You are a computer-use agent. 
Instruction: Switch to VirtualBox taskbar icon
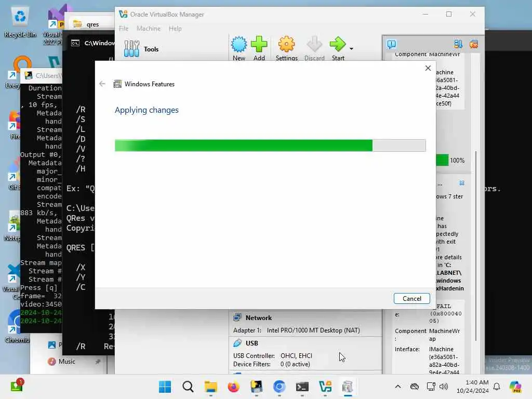(325, 387)
